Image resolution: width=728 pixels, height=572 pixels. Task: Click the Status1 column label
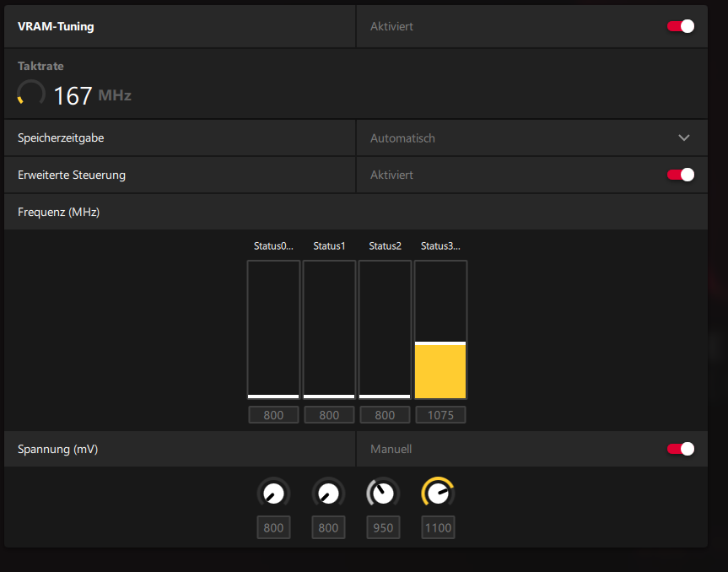[329, 246]
